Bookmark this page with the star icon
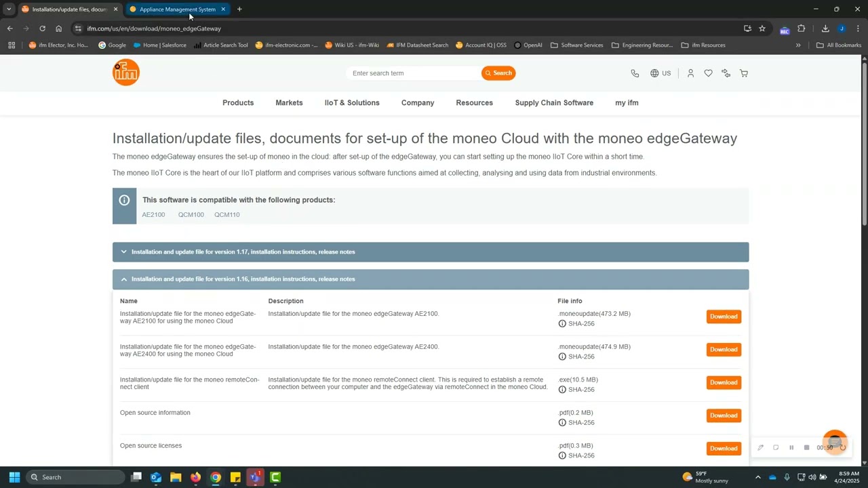The image size is (868, 488). [762, 28]
